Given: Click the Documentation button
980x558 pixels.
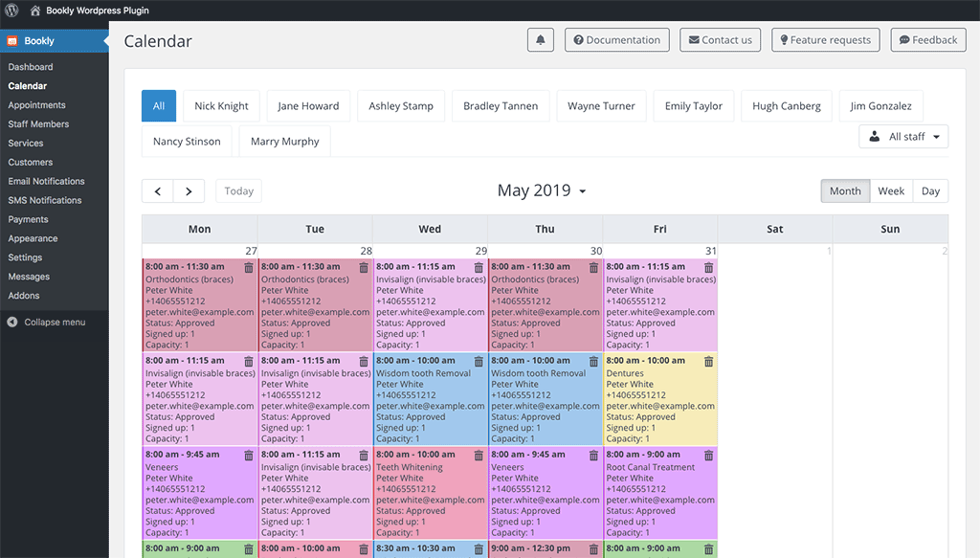Looking at the screenshot, I should pos(617,40).
